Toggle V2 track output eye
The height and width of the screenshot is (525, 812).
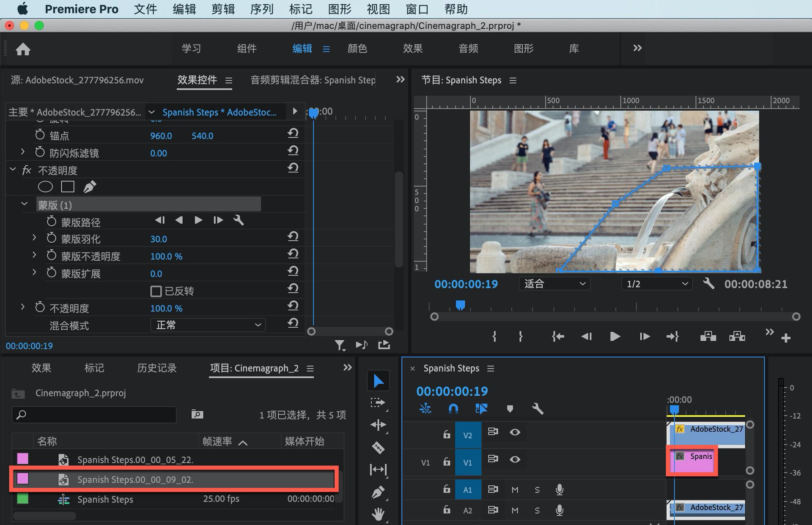pos(515,432)
